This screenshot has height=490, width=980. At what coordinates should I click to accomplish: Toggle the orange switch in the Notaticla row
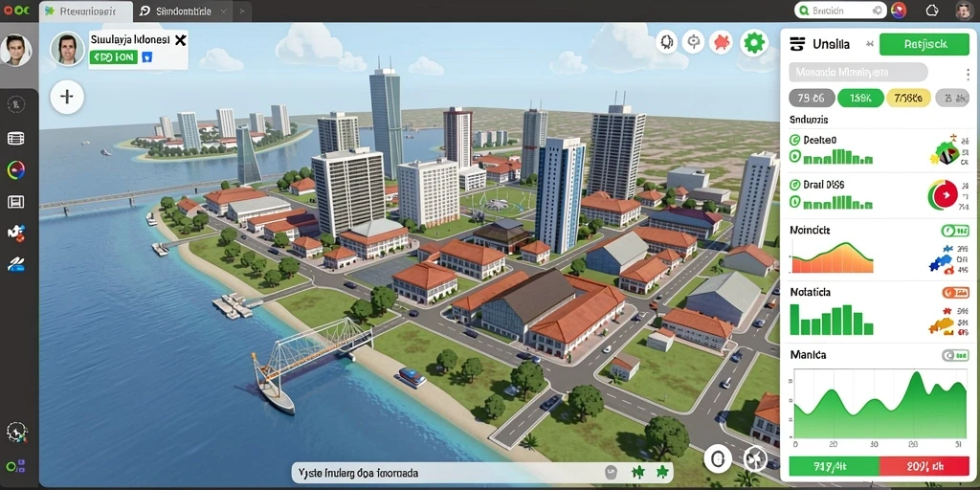(955, 292)
